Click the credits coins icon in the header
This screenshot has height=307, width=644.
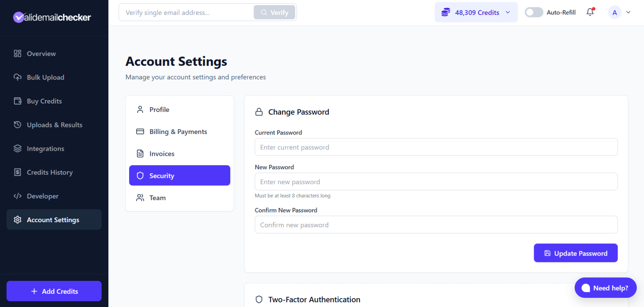point(446,12)
